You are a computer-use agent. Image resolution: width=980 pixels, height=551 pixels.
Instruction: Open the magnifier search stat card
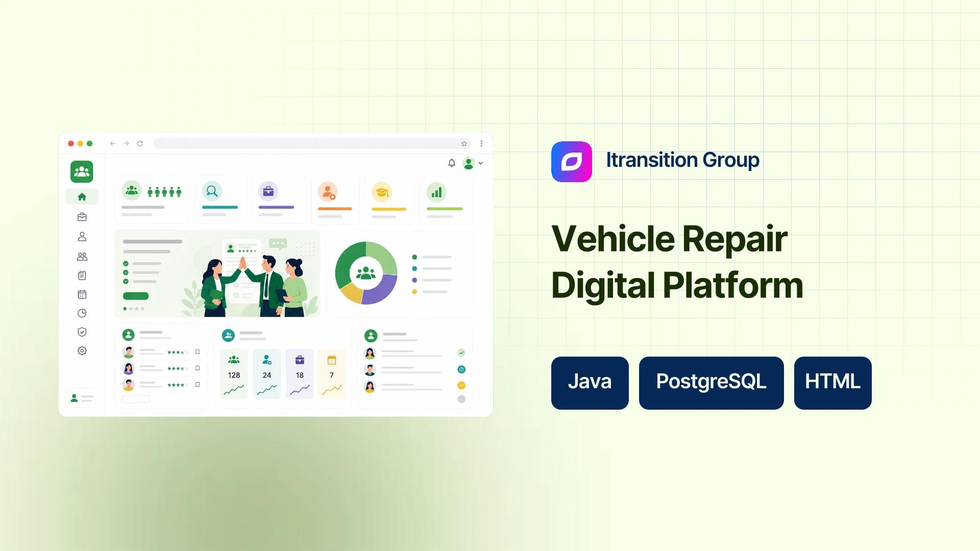[220, 199]
